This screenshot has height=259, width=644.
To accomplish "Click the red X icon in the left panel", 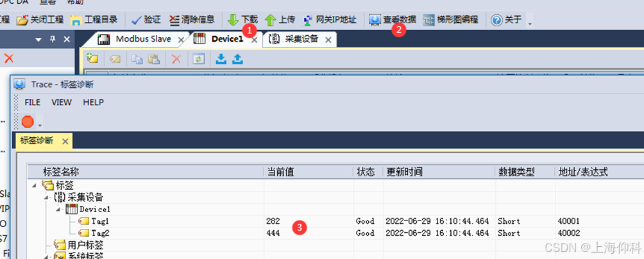I will (8, 58).
